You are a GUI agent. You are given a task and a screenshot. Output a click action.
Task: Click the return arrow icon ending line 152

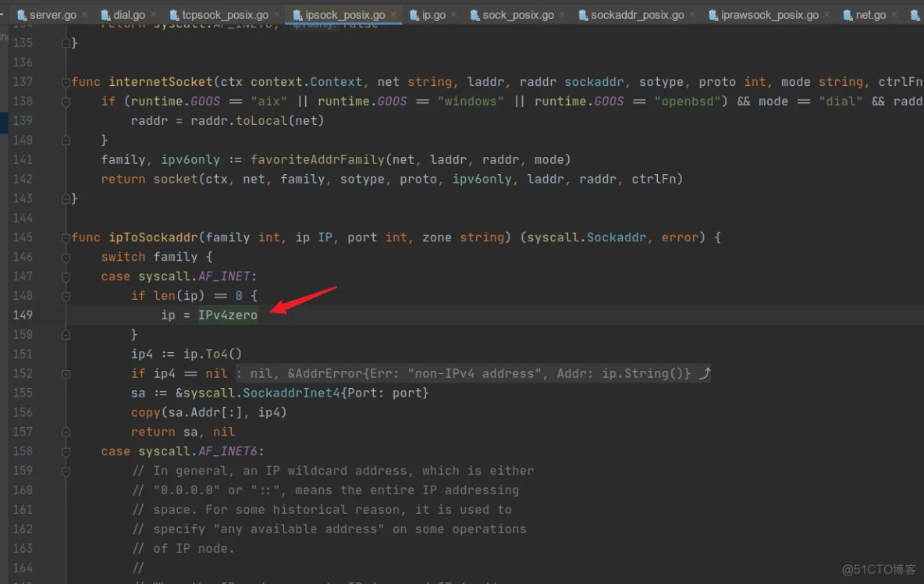705,373
